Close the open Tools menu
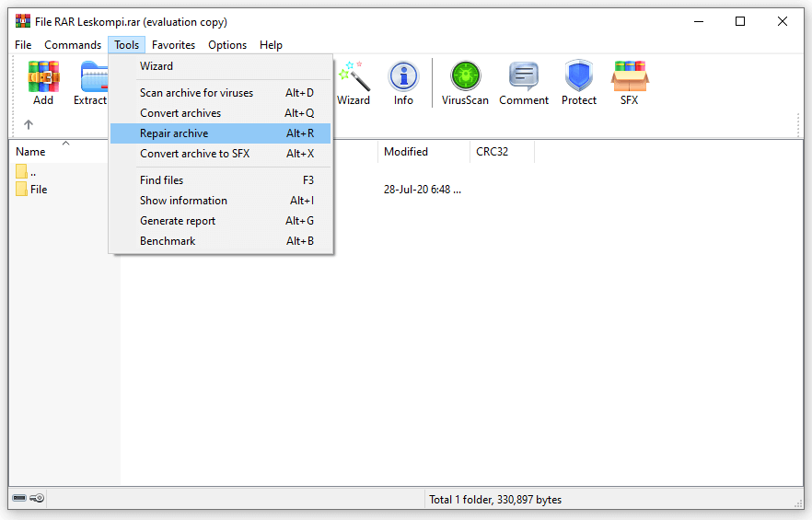 click(x=127, y=45)
